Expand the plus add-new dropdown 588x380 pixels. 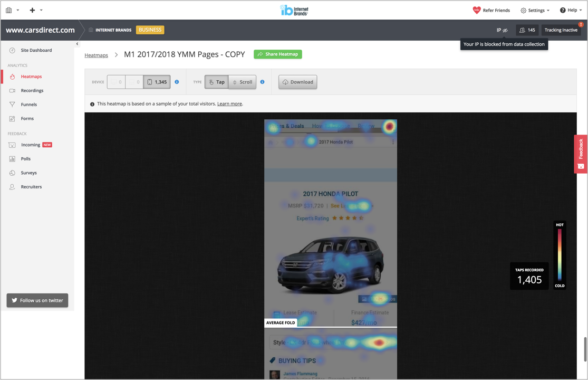pyautogui.click(x=36, y=10)
